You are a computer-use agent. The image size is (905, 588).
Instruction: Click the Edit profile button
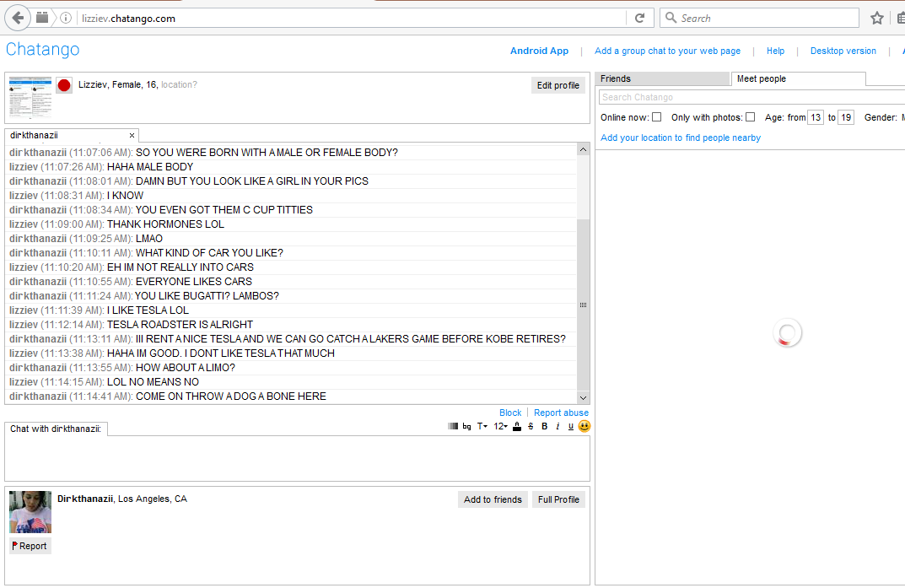(x=558, y=85)
